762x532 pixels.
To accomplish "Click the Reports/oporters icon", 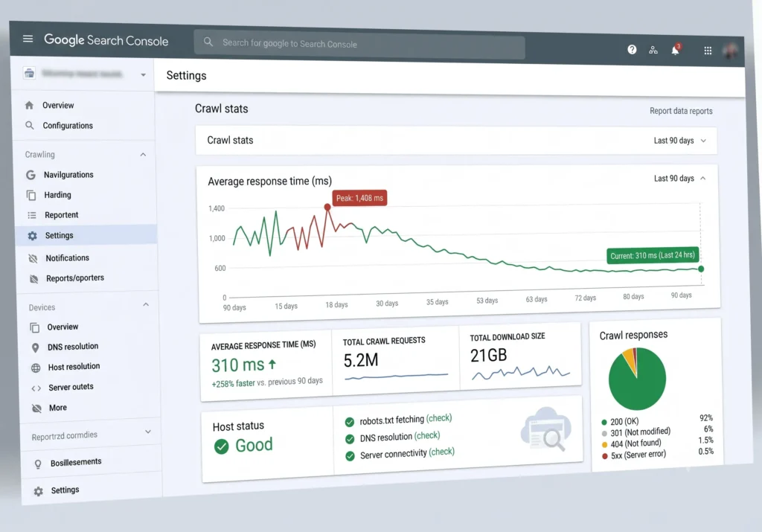I will click(x=33, y=278).
